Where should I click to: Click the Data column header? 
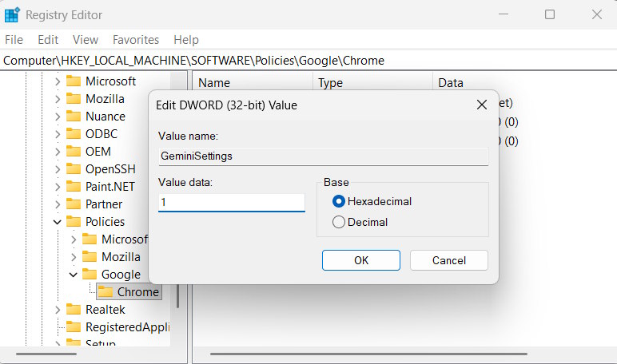[524, 82]
